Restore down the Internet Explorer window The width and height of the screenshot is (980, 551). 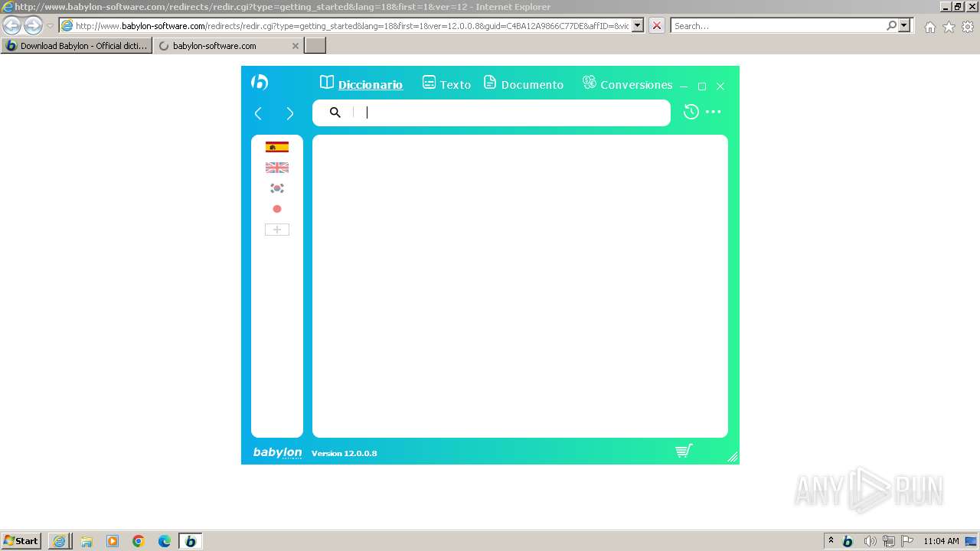pos(958,6)
